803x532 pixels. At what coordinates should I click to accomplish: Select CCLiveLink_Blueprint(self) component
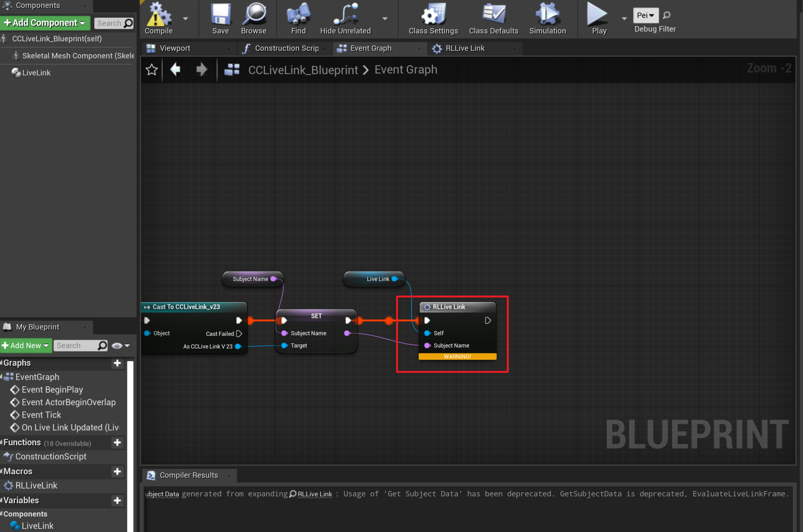point(57,39)
